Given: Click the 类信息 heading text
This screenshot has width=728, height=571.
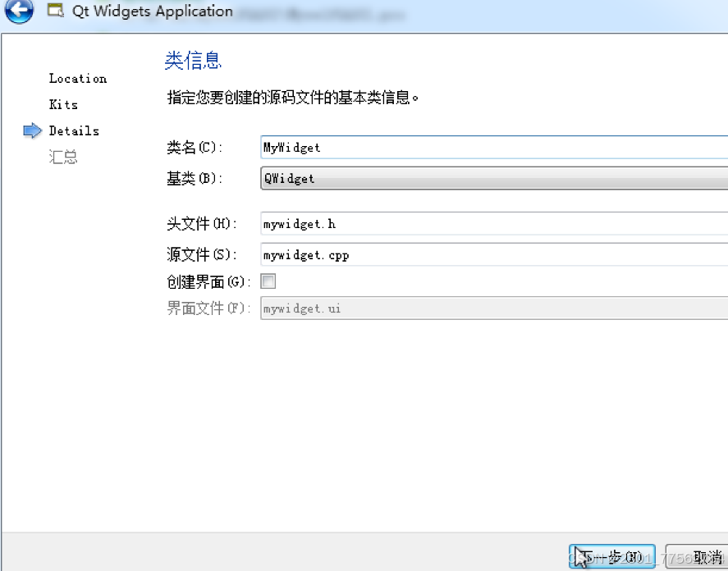Looking at the screenshot, I should 193,61.
